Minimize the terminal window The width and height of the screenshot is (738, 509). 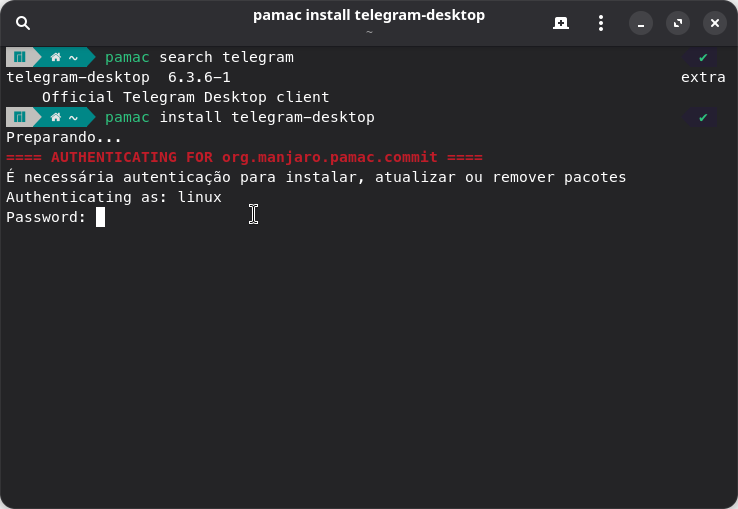(x=640, y=23)
